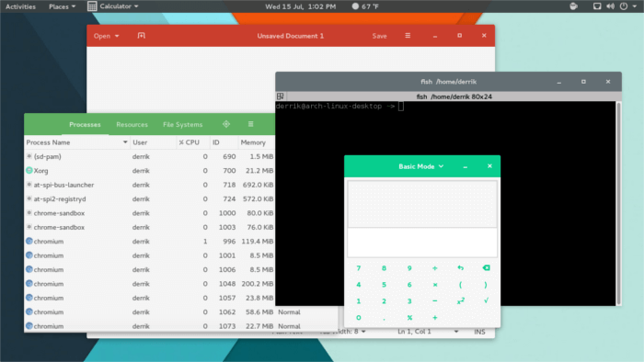
Task: Click the calculator minus key
Action: tap(435, 301)
